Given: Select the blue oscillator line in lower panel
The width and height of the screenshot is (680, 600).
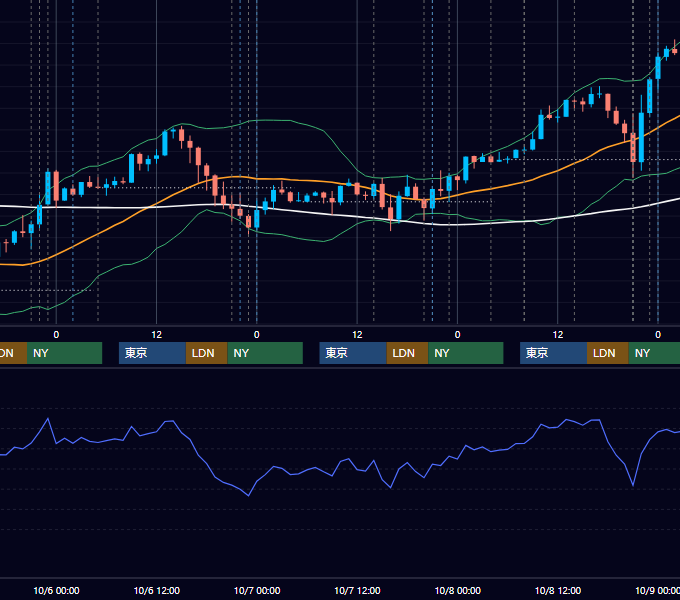Looking at the screenshot, I should (338, 468).
